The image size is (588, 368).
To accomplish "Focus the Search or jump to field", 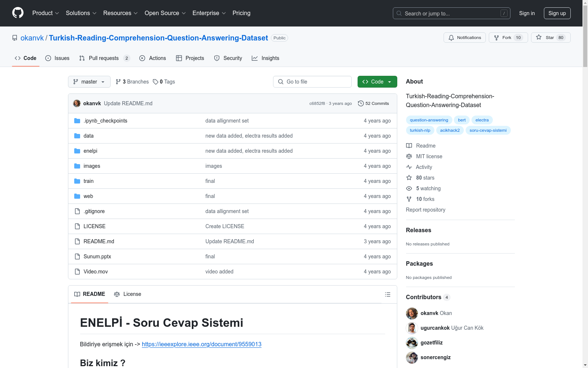I will 452,13.
